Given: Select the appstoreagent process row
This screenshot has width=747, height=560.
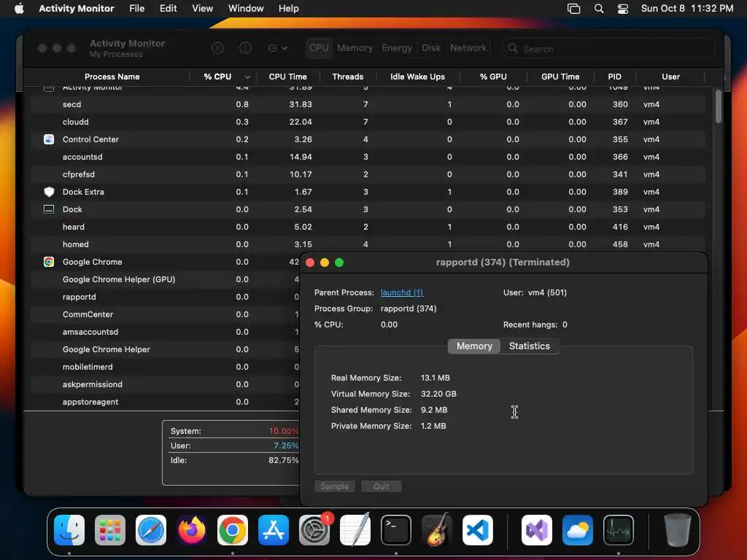Looking at the screenshot, I should 166,402.
